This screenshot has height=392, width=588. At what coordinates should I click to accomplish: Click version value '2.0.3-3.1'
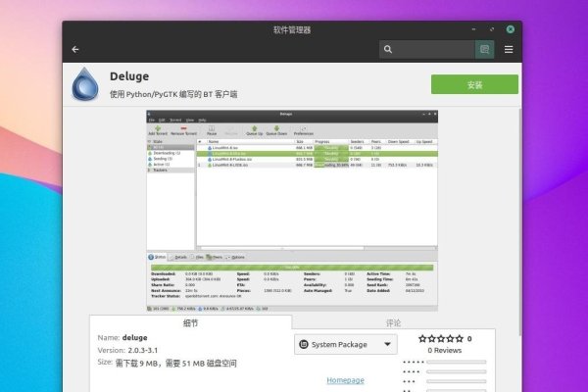[x=143, y=351]
